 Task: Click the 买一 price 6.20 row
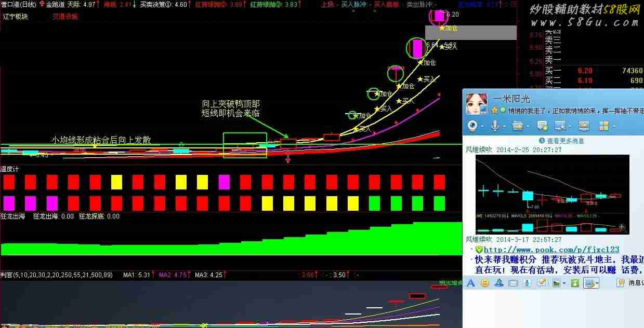594,71
